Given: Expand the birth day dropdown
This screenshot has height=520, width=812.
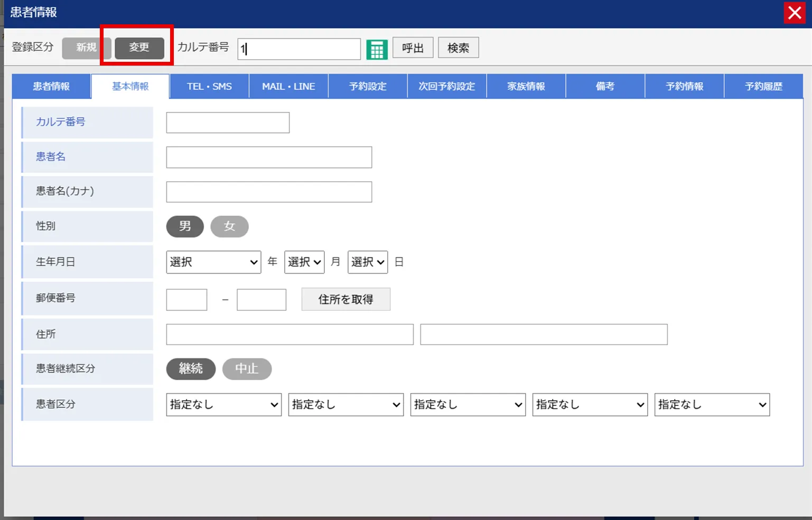Looking at the screenshot, I should [368, 262].
